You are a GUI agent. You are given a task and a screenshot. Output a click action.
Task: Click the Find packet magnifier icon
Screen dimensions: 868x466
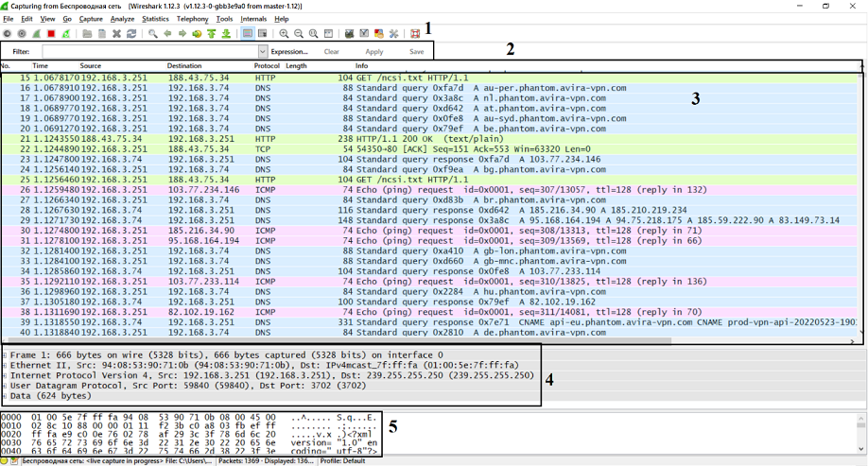point(152,34)
